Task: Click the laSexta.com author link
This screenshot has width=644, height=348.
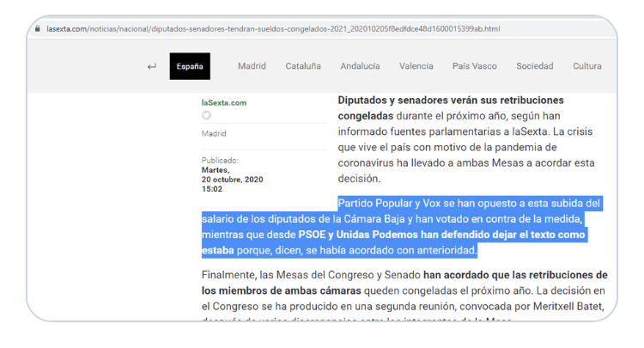Action: click(224, 103)
